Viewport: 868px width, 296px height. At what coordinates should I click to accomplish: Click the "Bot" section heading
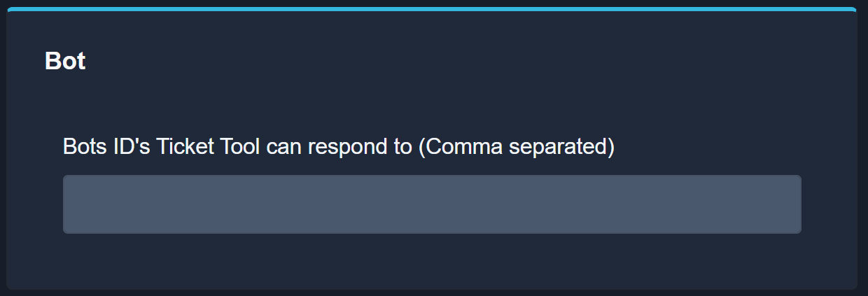click(65, 62)
